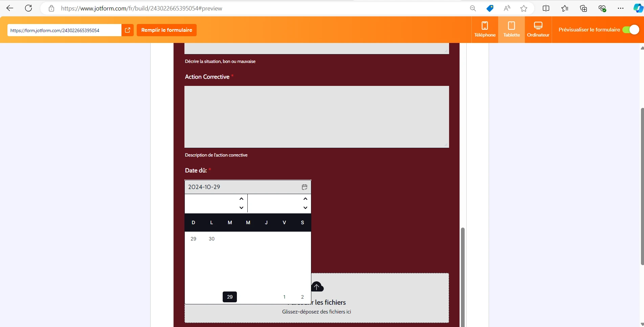Select day 29 in the calendar
The height and width of the screenshot is (327, 644).
point(229,297)
